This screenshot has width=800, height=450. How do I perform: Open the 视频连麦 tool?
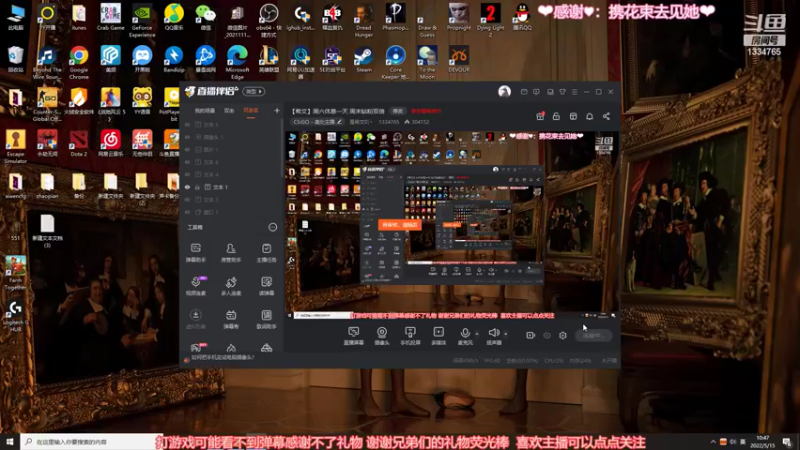pyautogui.click(x=195, y=286)
